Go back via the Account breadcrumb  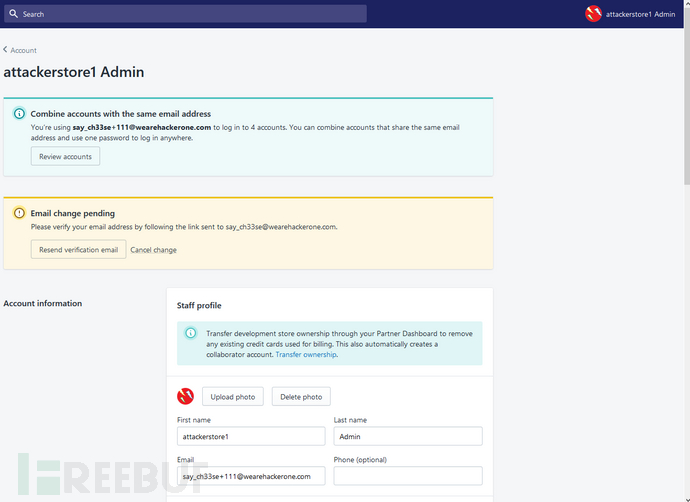point(23,50)
